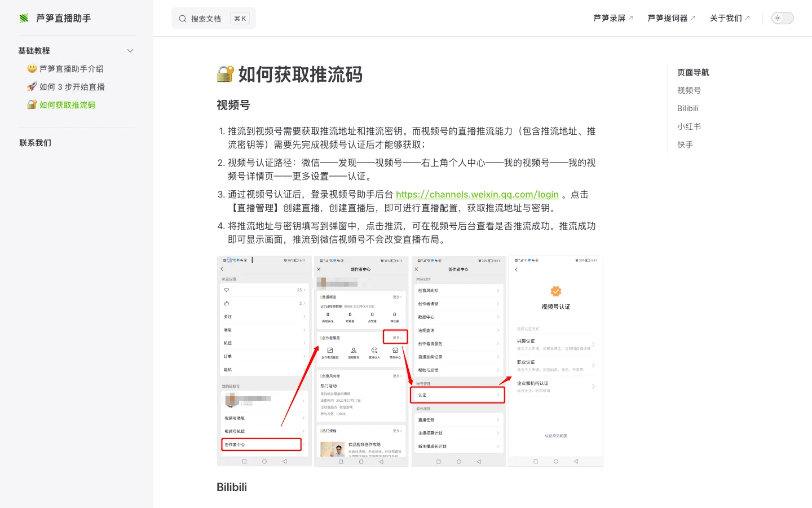Open the channels.weixin.qq.com/login link
812x508 pixels.
click(477, 194)
